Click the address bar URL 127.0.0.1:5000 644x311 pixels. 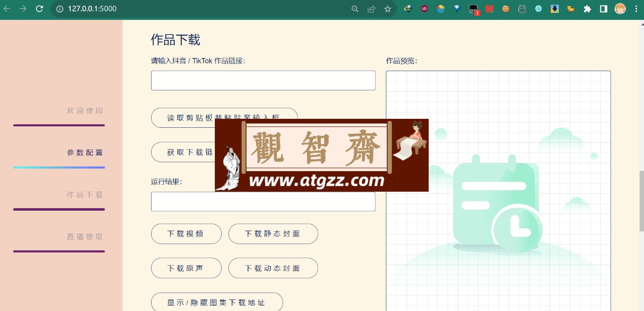92,8
